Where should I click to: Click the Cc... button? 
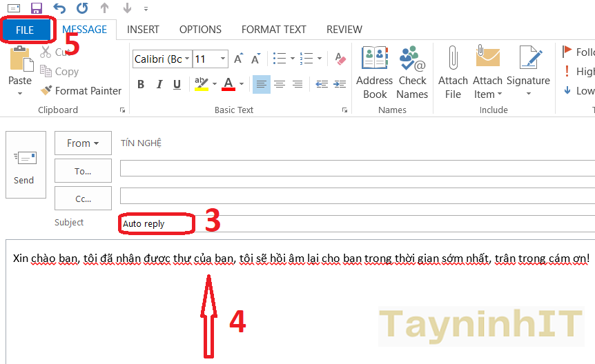tap(83, 199)
